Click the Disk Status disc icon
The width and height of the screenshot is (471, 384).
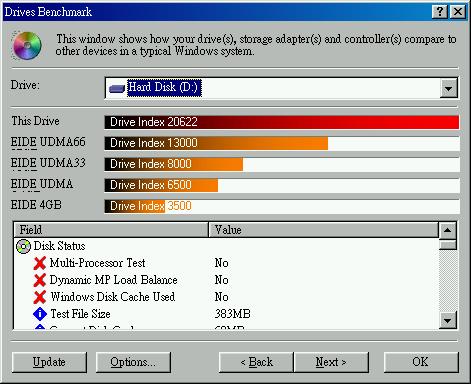coord(23,247)
